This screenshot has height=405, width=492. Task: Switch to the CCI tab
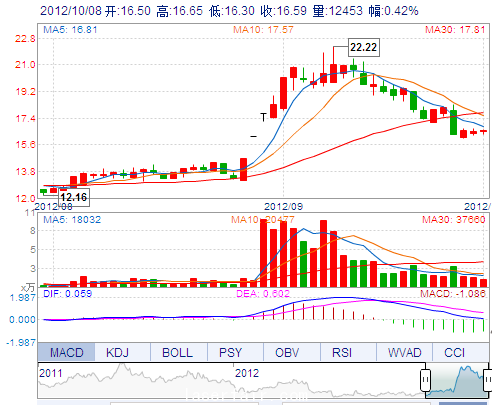pos(454,352)
